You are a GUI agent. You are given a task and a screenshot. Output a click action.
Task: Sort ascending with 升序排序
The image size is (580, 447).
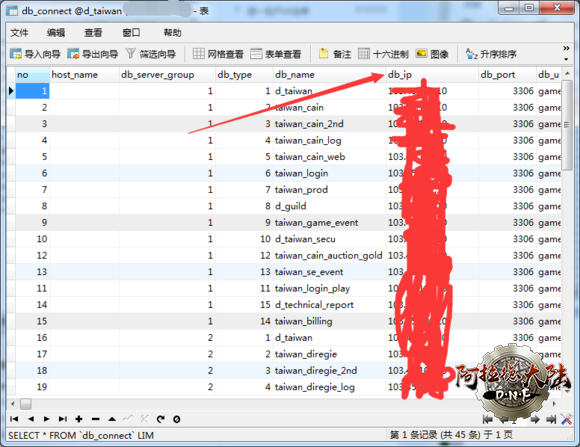click(x=491, y=54)
